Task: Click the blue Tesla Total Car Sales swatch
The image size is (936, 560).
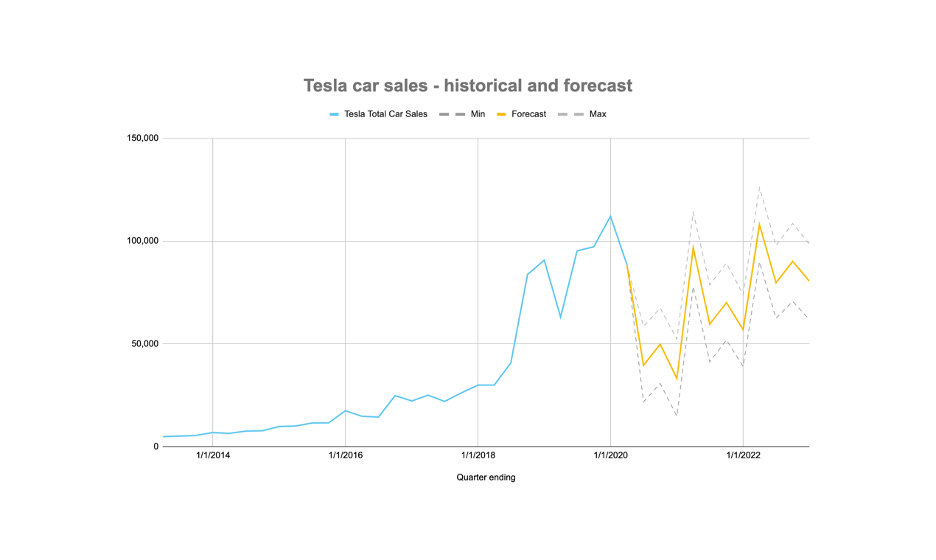Action: [334, 114]
